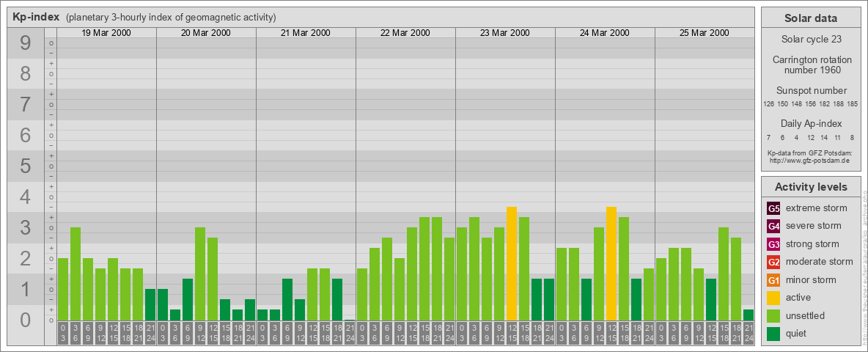This screenshot has width=868, height=352.
Task: Click the Solar cycle 23 text
Action: tap(810, 40)
